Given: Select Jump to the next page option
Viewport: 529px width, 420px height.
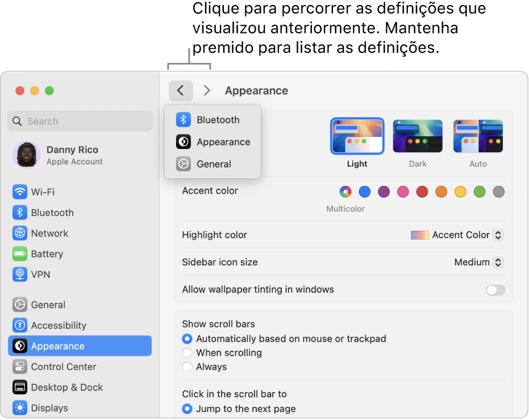Looking at the screenshot, I should [187, 409].
